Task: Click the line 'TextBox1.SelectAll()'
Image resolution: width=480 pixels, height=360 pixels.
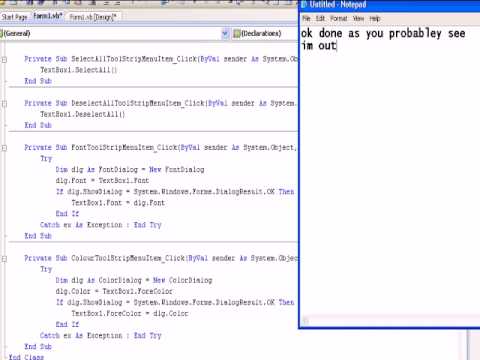Action: coord(79,70)
